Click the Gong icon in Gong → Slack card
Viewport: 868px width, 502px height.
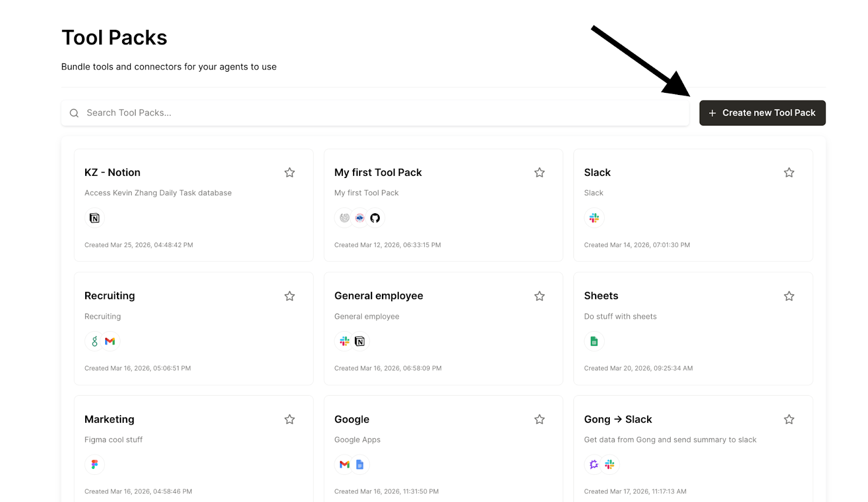tap(594, 465)
